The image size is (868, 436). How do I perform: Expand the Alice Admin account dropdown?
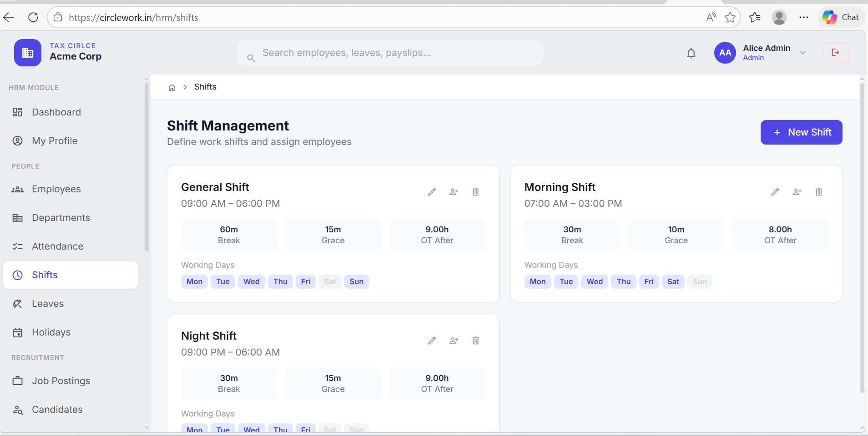[x=802, y=53]
